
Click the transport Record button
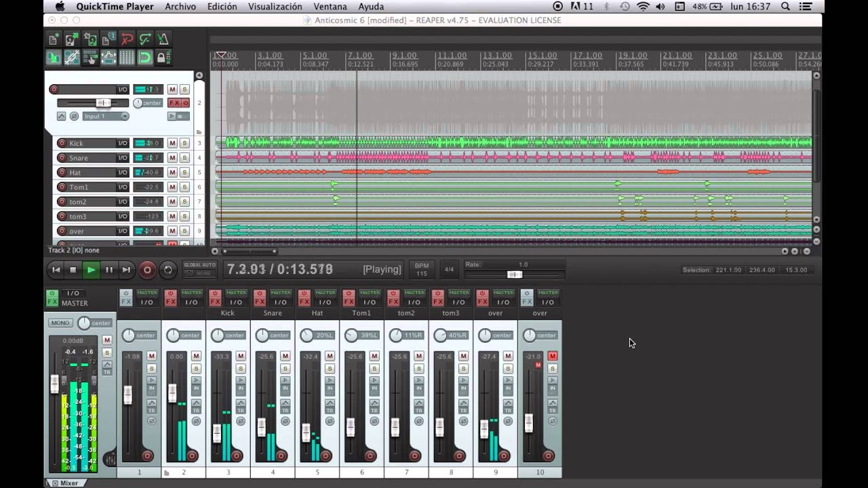click(146, 270)
